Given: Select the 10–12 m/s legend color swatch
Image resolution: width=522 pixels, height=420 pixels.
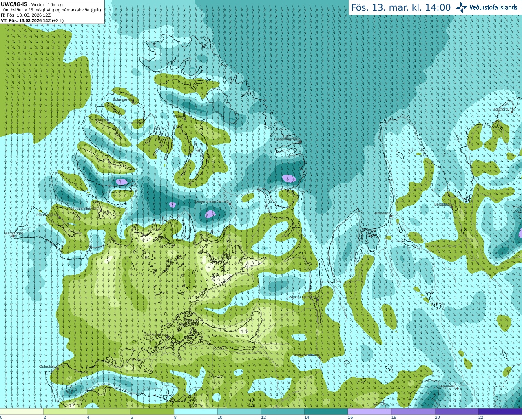Looking at the screenshot, I should coord(239,411).
